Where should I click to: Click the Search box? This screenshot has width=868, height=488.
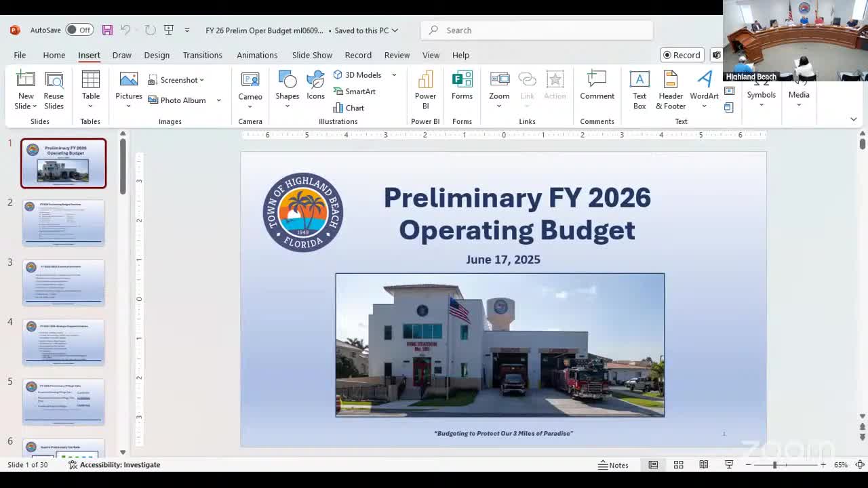click(537, 30)
